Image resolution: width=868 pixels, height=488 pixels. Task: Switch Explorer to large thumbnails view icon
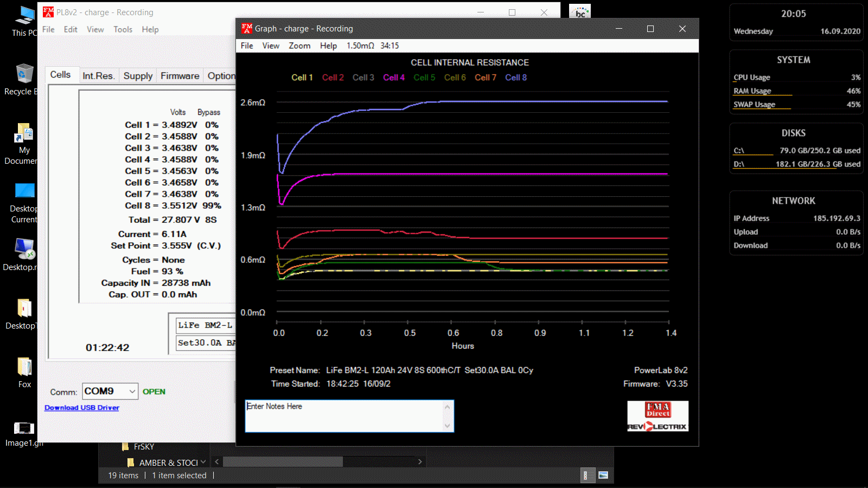tap(603, 476)
